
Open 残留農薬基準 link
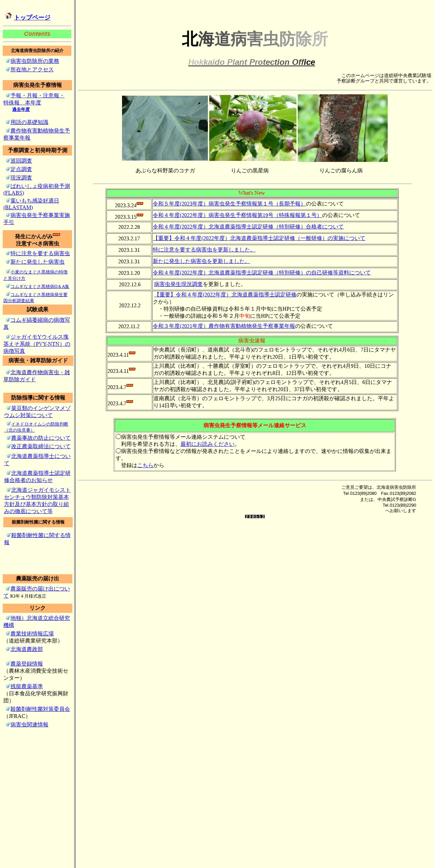(26, 686)
